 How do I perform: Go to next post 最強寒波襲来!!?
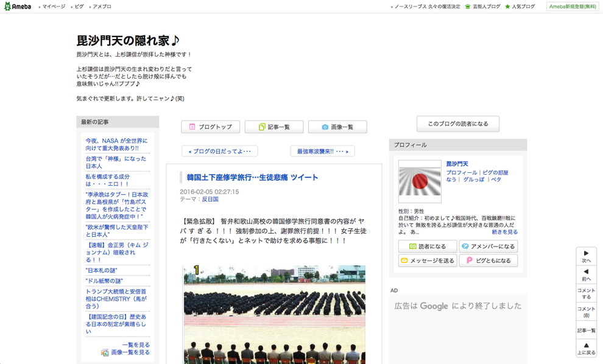(x=322, y=151)
